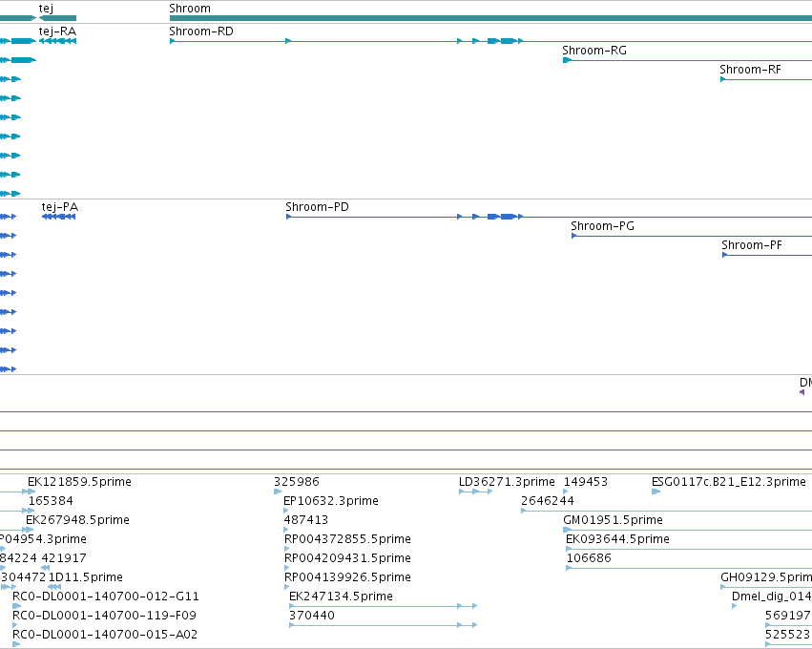Open the Dmel_dig_014 feature label
This screenshot has width=812, height=649.
772,597
